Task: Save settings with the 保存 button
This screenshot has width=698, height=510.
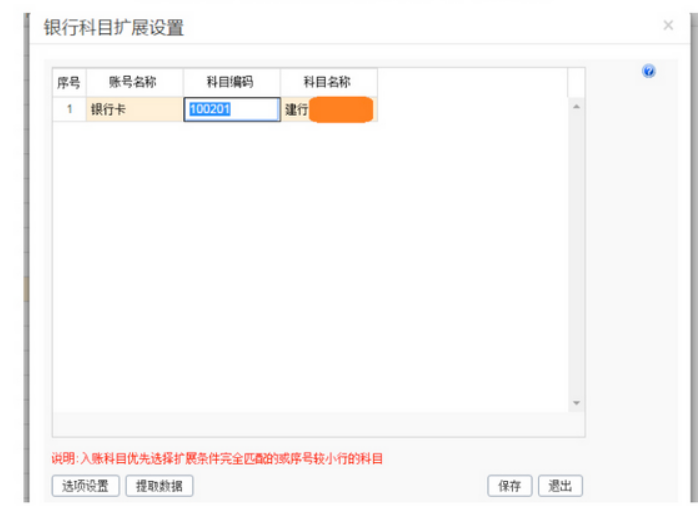Action: (x=509, y=486)
